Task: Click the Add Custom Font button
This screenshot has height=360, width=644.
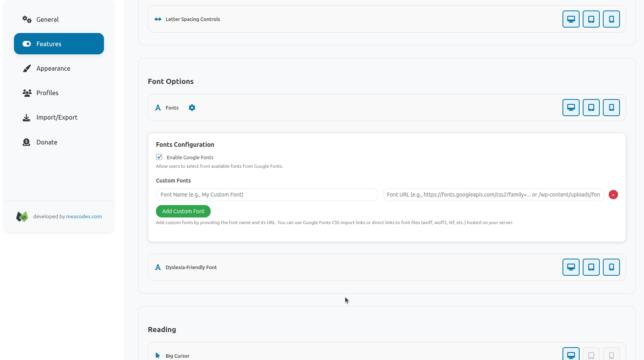Action: 183,211
